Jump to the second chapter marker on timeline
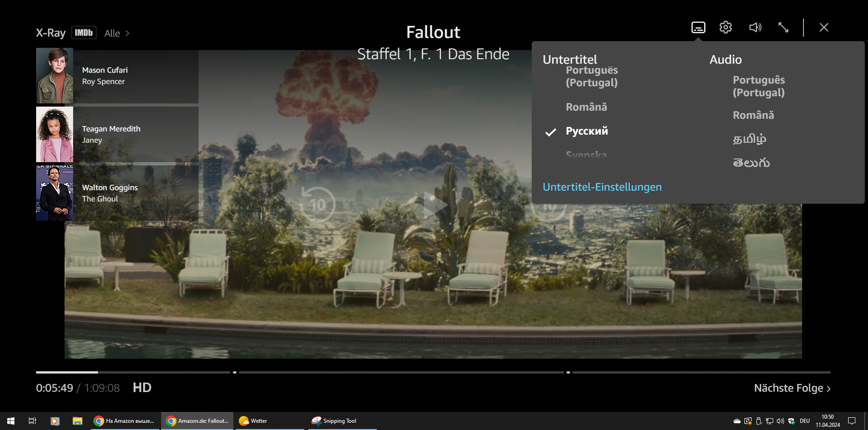Screen dimensions: 868x430 568,372
